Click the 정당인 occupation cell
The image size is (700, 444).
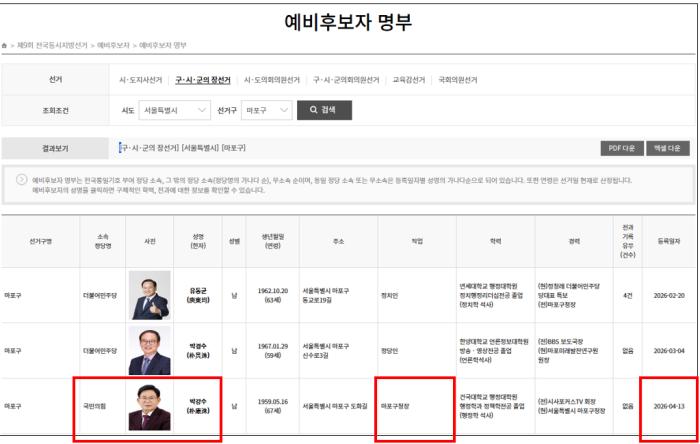click(389, 351)
